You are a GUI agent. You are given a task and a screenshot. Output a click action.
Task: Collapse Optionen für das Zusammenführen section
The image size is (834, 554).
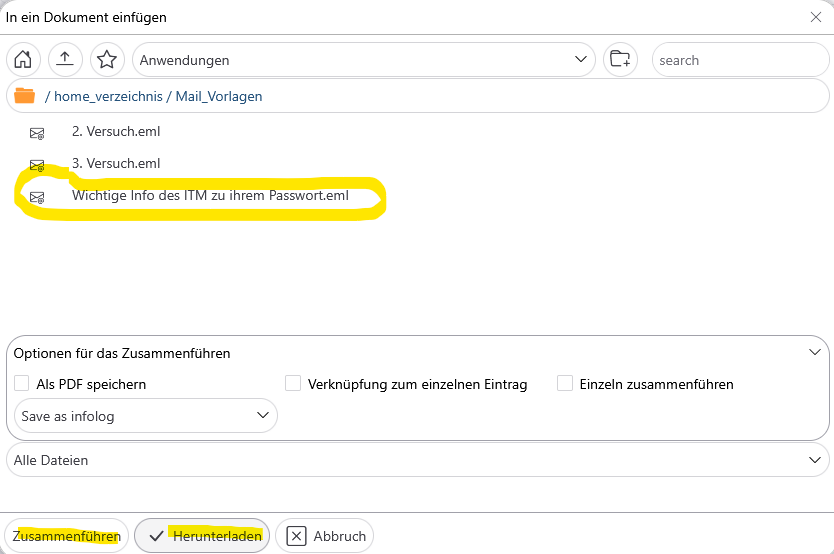816,352
